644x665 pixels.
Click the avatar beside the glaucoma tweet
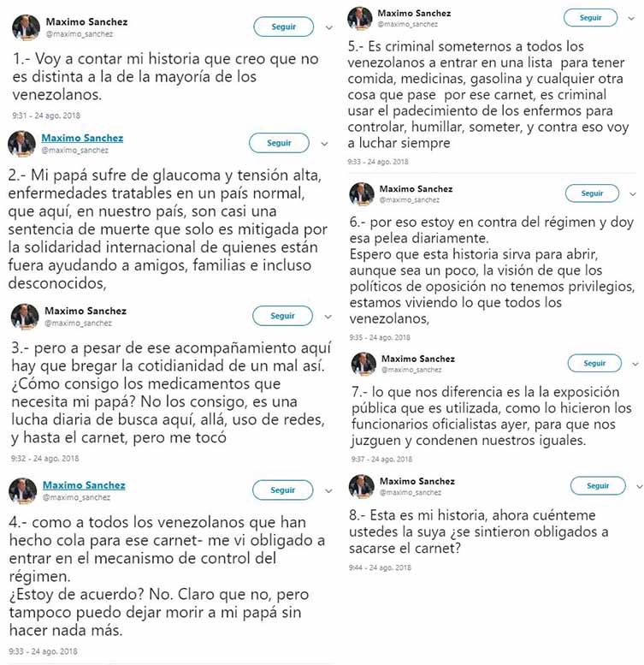coord(21,144)
